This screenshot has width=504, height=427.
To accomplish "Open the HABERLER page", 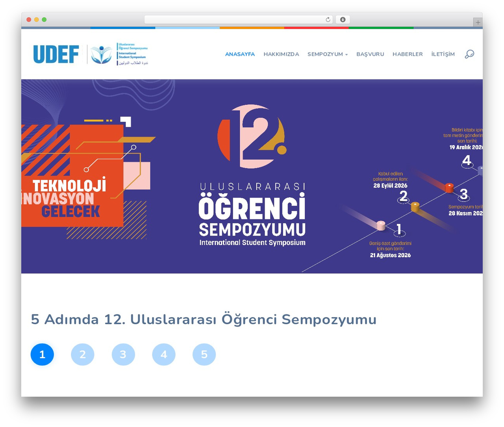I will (408, 54).
